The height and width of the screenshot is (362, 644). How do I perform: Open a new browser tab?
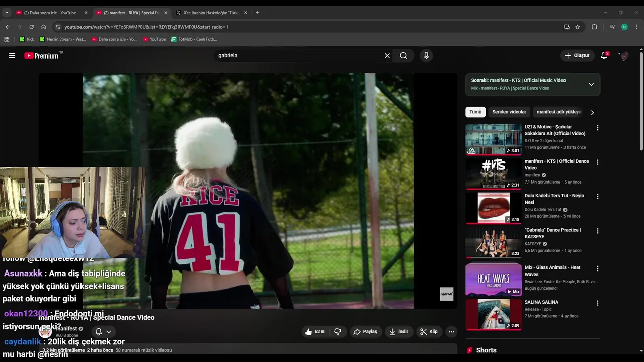coord(258,13)
